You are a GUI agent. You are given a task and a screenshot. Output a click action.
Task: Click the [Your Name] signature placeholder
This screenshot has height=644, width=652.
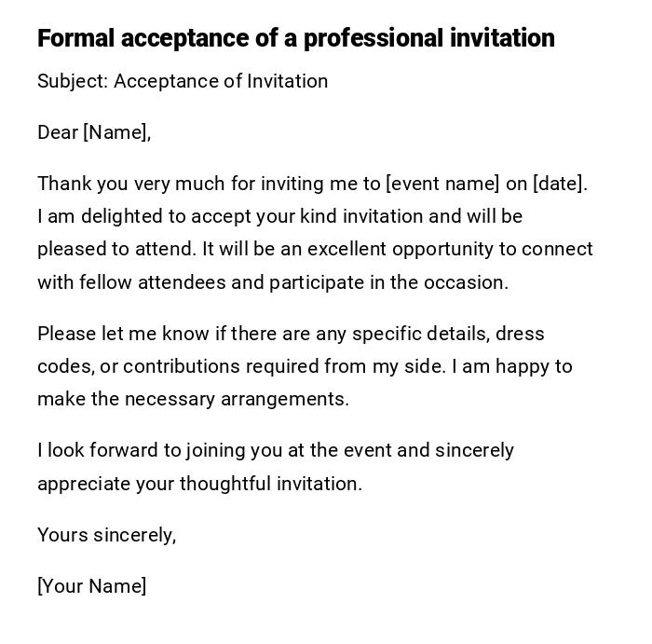coord(91,586)
